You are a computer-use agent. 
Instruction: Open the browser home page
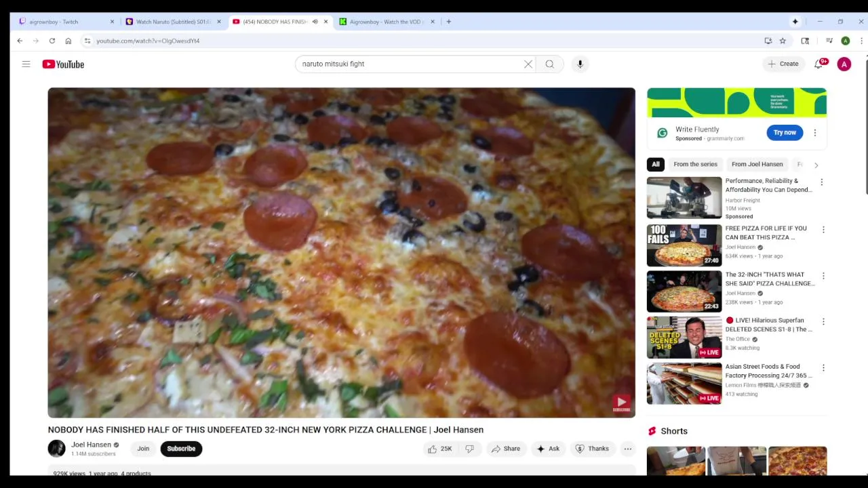pos(68,41)
